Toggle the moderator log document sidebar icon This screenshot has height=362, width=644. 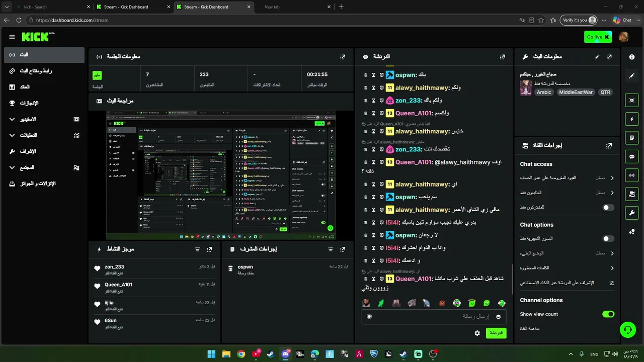tap(632, 138)
